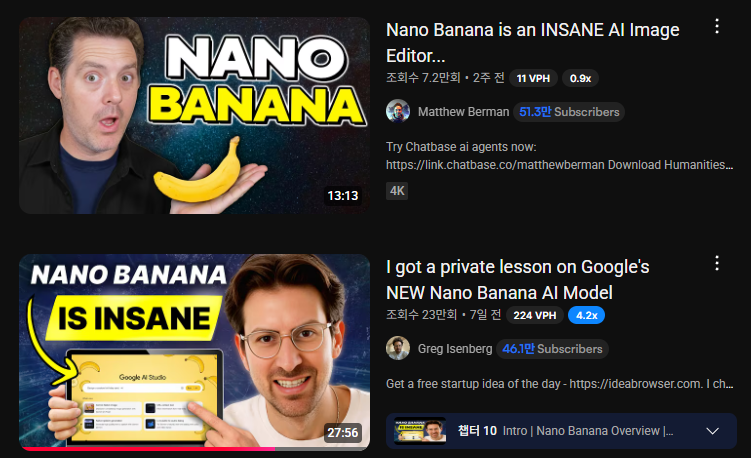Viewport: 751px width, 458px height.
Task: Click the small chapter preview thumbnail
Action: 420,431
